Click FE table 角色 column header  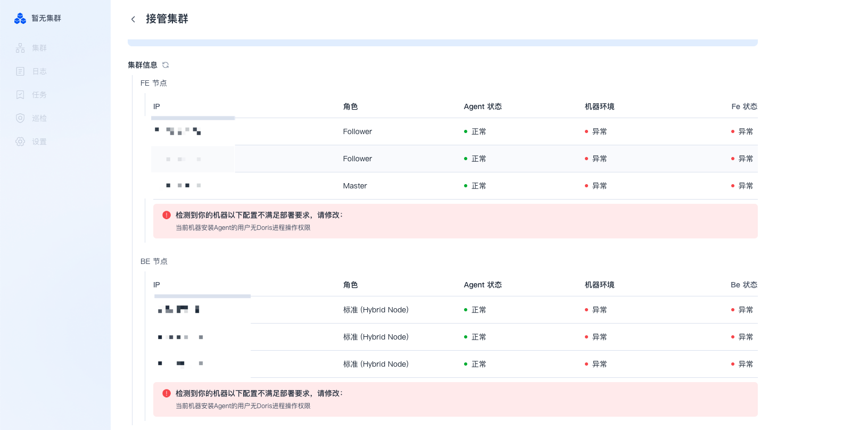point(350,106)
